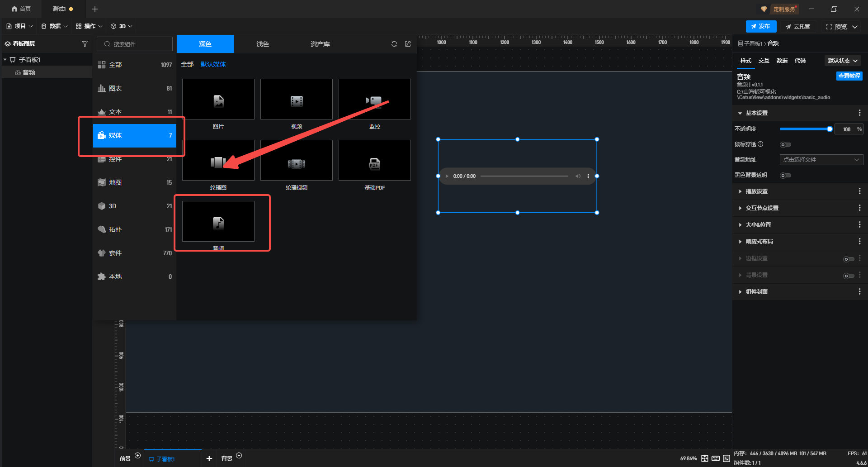This screenshot has width=868, height=467.
Task: Switch to the light (浅色) theme tab
Action: pos(262,44)
